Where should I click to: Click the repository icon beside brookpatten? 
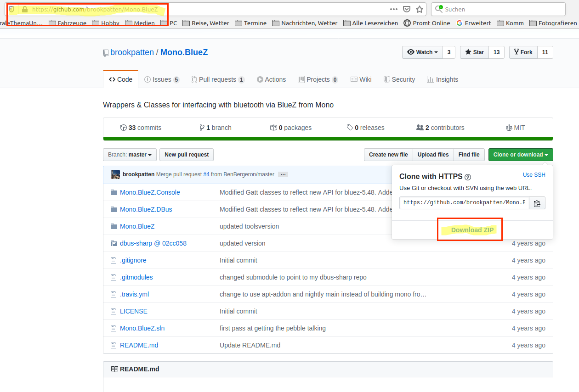click(x=106, y=53)
